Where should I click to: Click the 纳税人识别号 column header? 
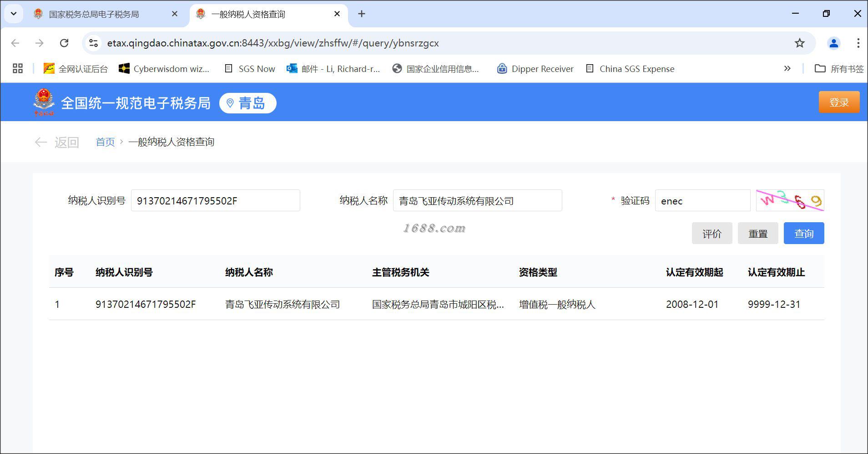click(x=124, y=272)
